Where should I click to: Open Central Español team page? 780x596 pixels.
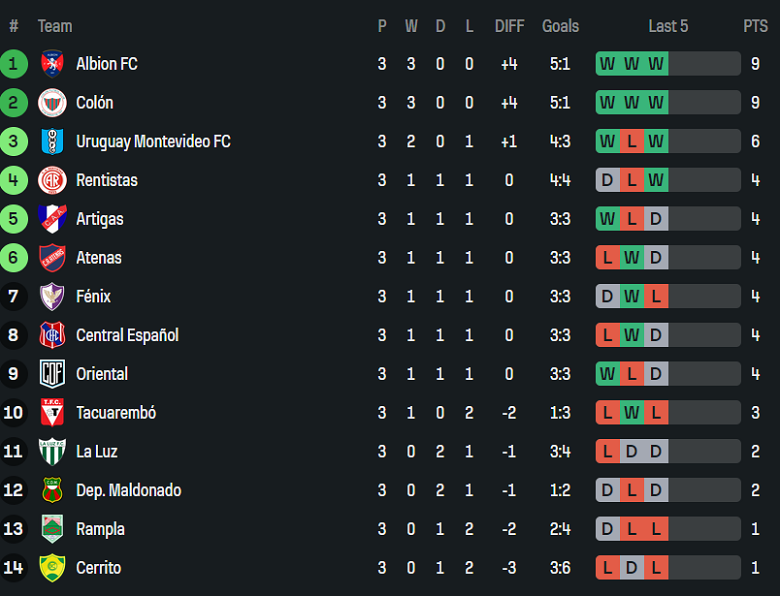pos(127,335)
